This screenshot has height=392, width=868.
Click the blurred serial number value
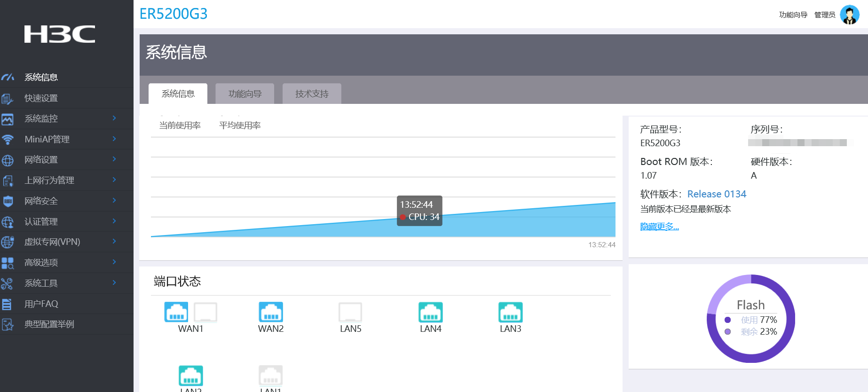tap(797, 142)
